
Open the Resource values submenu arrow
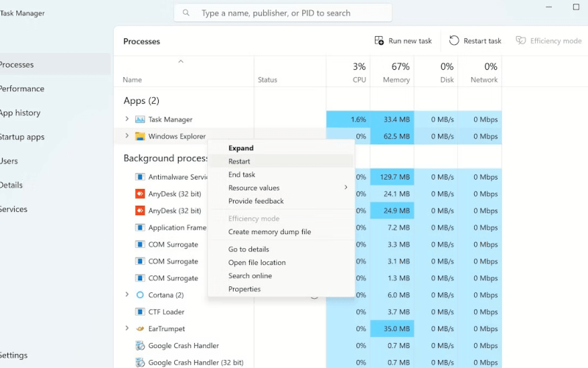coord(345,188)
